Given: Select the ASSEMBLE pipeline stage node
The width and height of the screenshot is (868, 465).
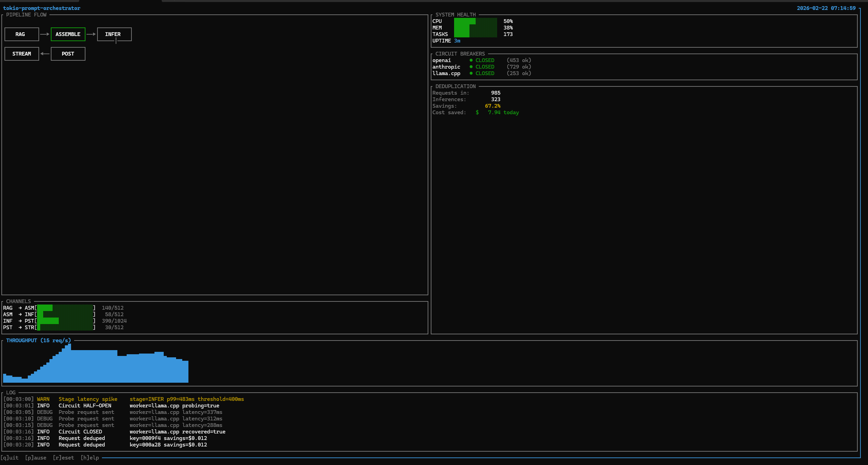Looking at the screenshot, I should (x=68, y=34).
